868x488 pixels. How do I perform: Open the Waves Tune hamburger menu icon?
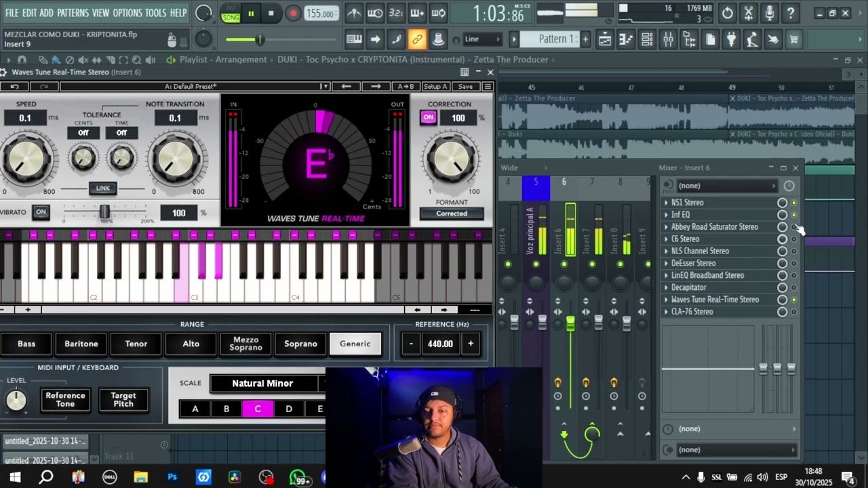tap(487, 86)
